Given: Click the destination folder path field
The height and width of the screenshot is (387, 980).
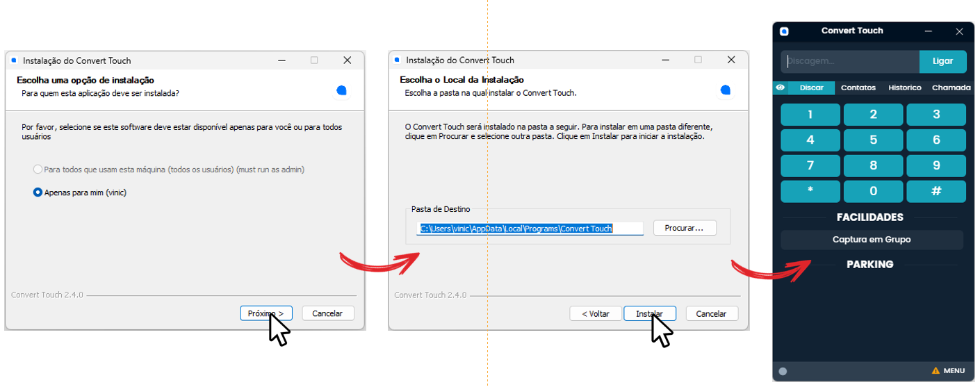Looking at the screenshot, I should pos(530,228).
